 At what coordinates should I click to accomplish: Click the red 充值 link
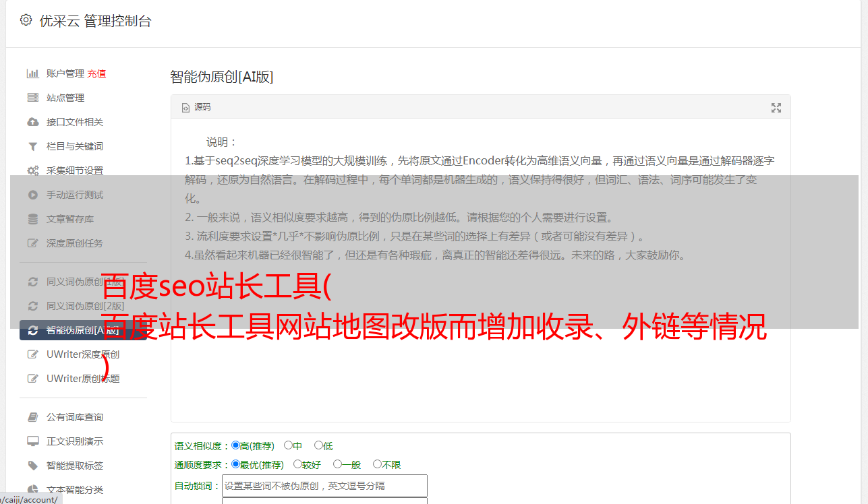coord(96,73)
